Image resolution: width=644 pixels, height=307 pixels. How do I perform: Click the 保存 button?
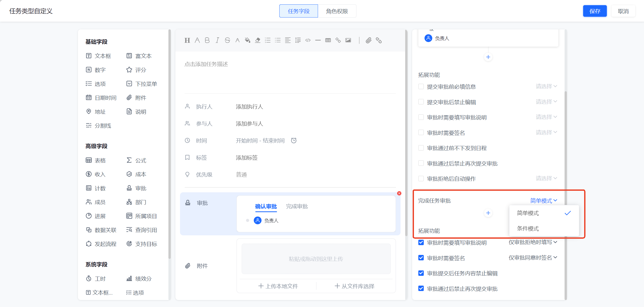(x=595, y=11)
